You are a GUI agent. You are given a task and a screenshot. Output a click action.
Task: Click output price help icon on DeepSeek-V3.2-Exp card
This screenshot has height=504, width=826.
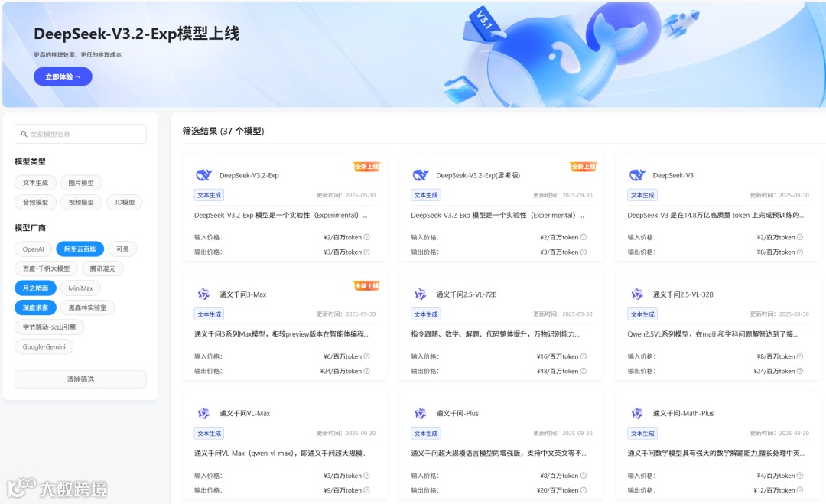coord(366,252)
